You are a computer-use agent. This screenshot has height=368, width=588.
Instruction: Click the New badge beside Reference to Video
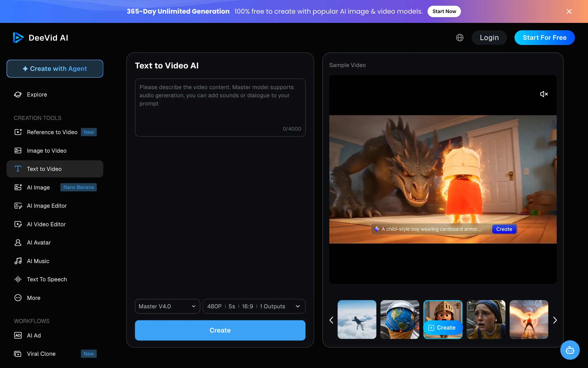(x=89, y=132)
